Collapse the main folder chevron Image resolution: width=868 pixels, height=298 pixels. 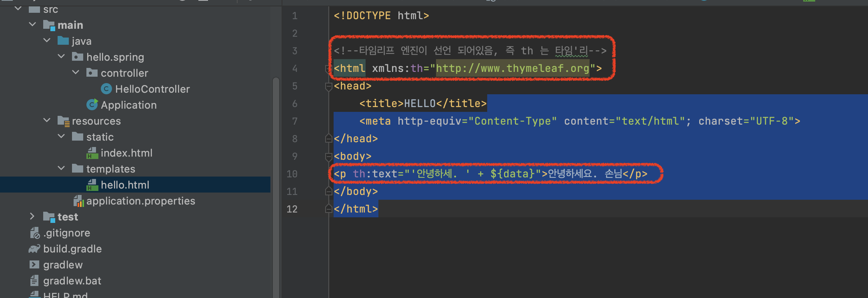coord(32,25)
